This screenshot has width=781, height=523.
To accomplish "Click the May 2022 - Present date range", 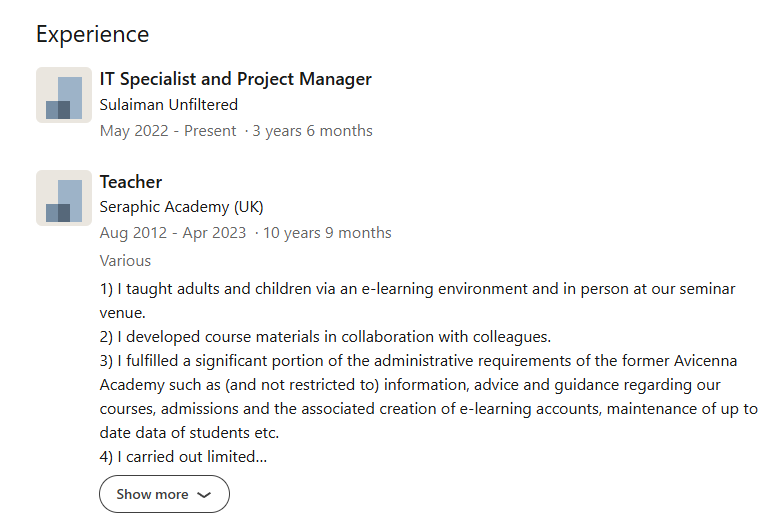I will pyautogui.click(x=168, y=131).
